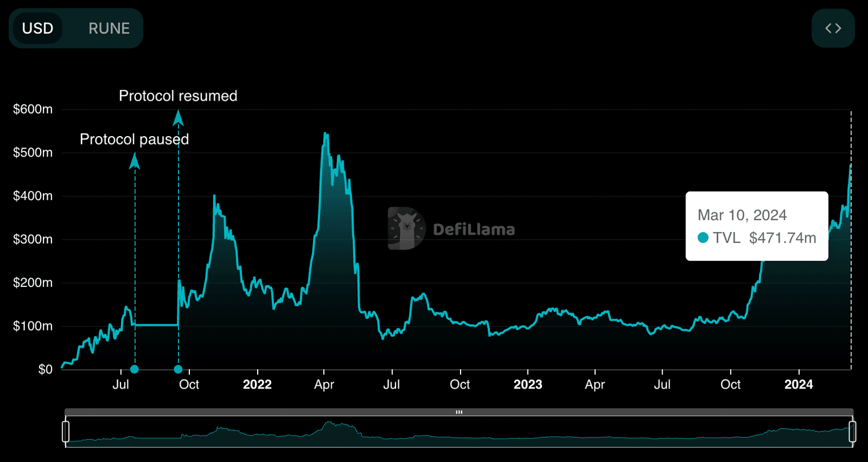868x462 pixels.
Task: Click the $200m y-axis label
Action: pyautogui.click(x=33, y=282)
